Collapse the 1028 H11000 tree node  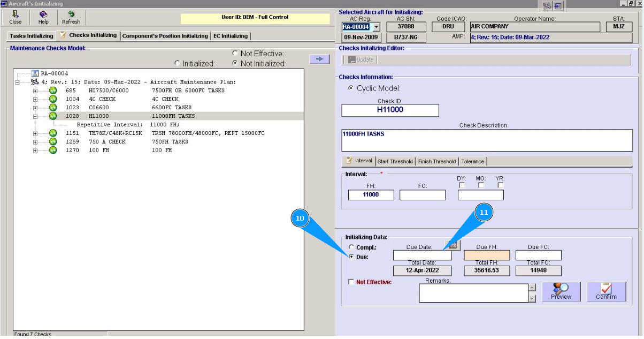tap(35, 116)
